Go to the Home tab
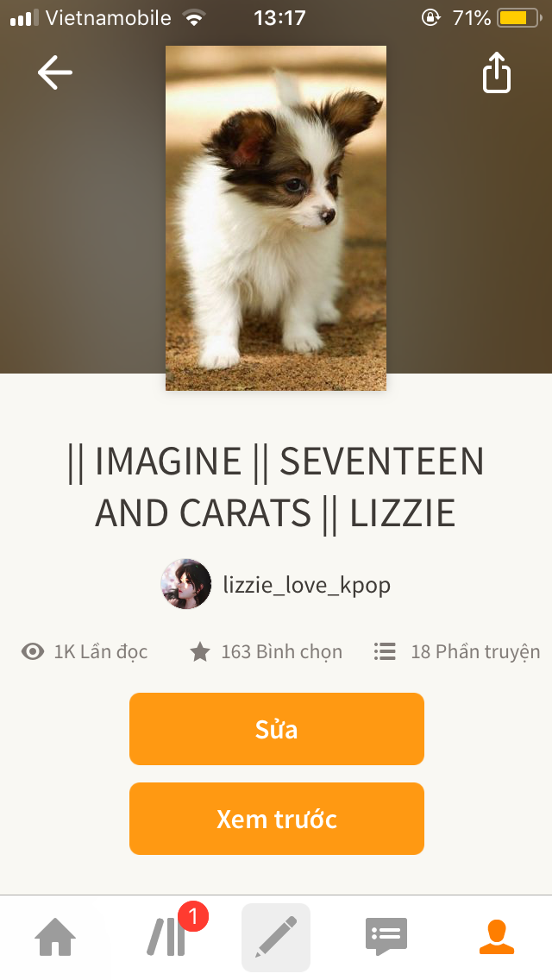Viewport: 552px width, 980px height. click(x=55, y=937)
